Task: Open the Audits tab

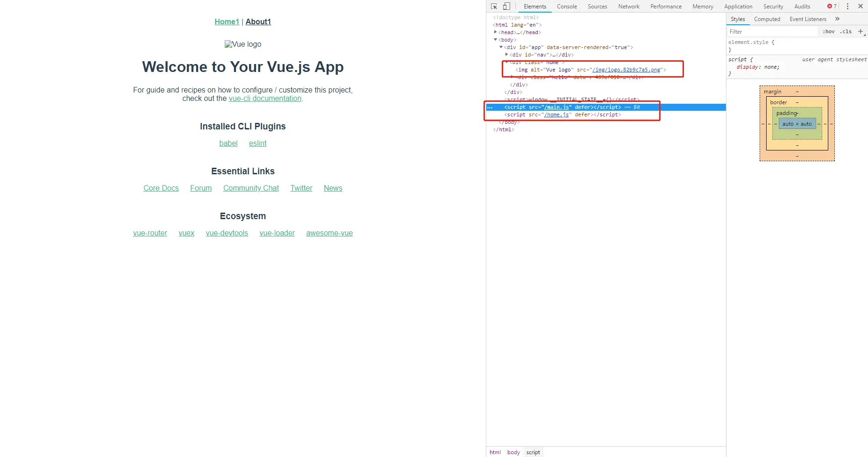Action: coord(802,7)
